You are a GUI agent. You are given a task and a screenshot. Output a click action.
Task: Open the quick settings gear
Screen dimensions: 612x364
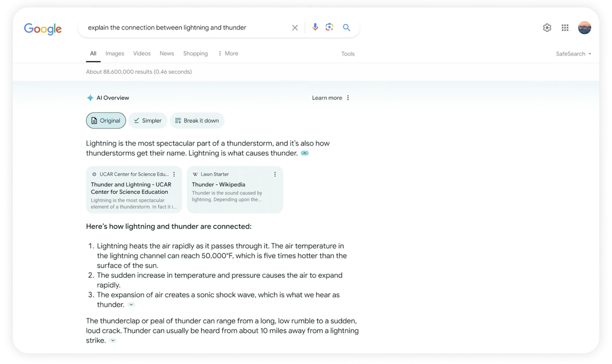(x=547, y=27)
